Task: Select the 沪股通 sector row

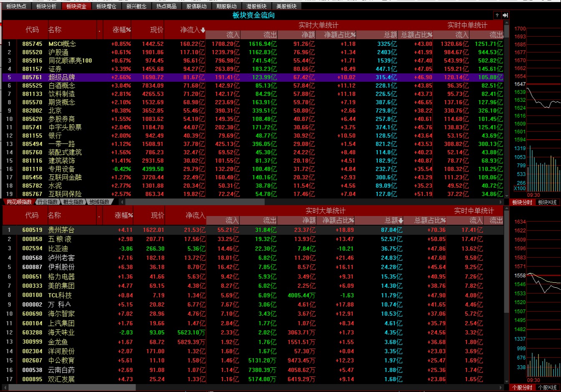Action: point(253,52)
